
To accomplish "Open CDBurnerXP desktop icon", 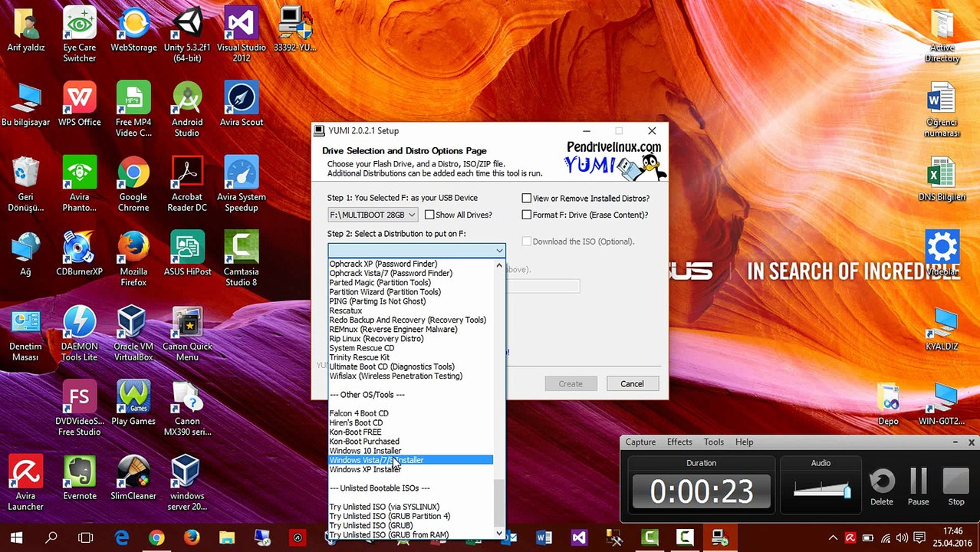I will tap(80, 253).
